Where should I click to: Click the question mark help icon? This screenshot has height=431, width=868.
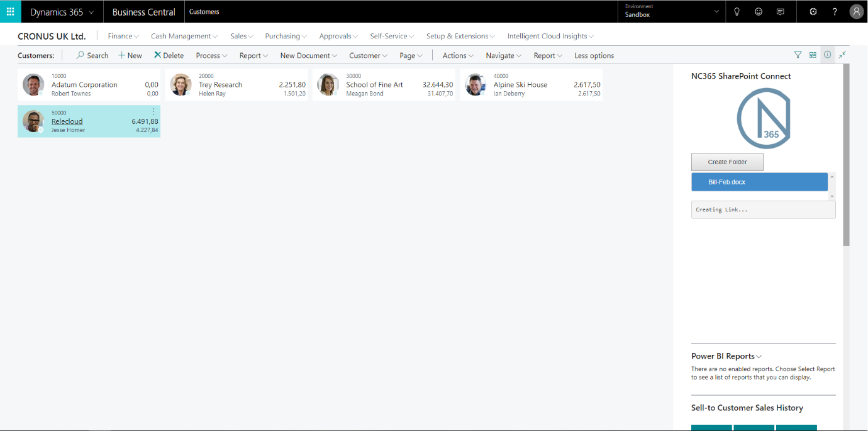(835, 11)
